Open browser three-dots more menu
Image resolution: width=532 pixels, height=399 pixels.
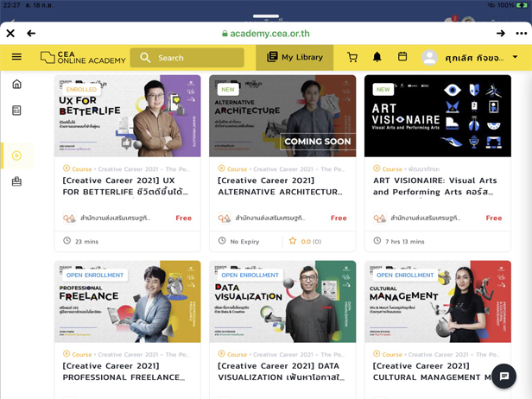[521, 33]
